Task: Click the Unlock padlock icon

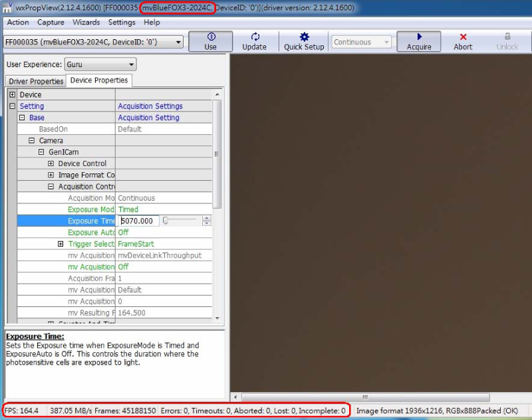Action: tap(507, 41)
